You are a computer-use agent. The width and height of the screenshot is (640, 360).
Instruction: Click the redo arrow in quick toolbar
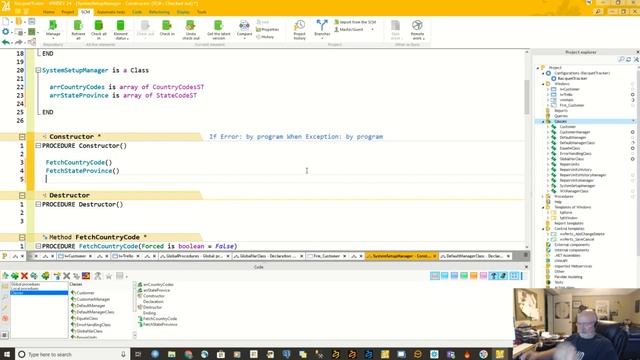click(x=18, y=42)
